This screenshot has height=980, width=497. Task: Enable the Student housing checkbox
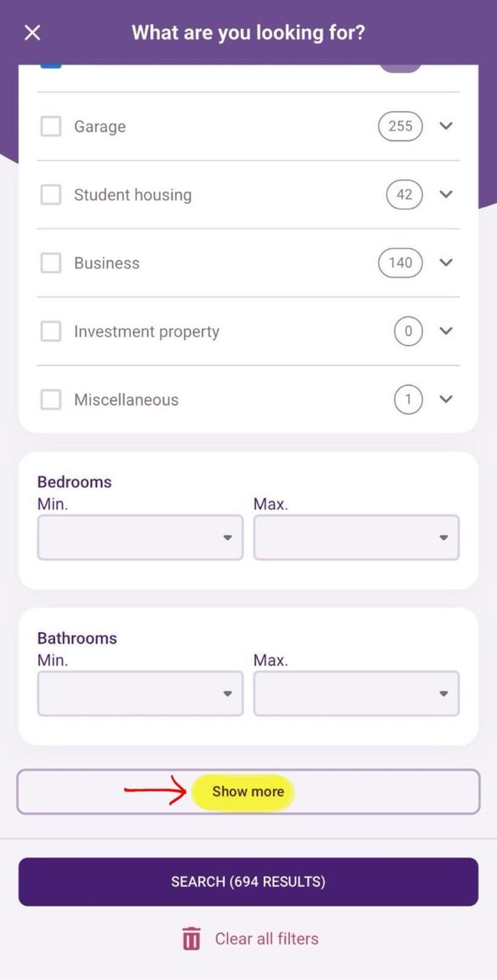[x=50, y=194]
